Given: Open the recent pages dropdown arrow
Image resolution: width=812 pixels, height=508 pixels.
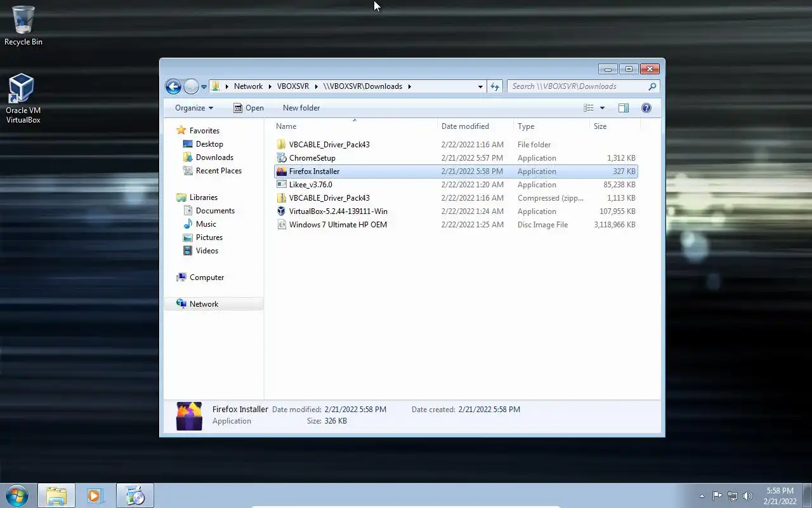Looking at the screenshot, I should (204, 87).
